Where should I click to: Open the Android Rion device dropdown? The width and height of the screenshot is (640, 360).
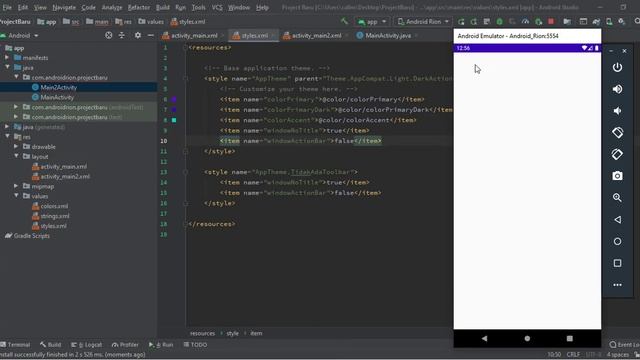pos(423,21)
